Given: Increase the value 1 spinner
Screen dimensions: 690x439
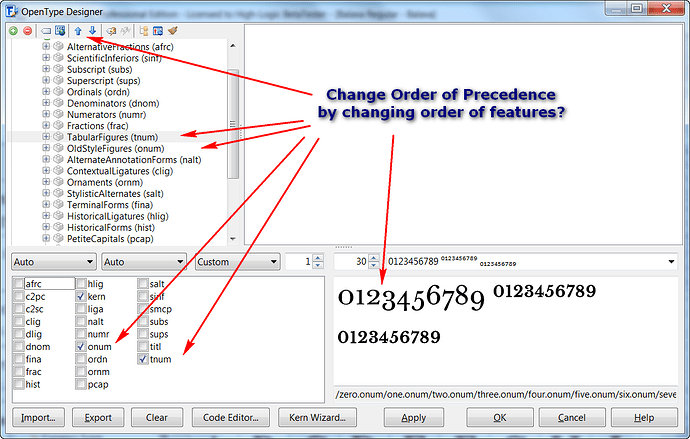Looking at the screenshot, I should coord(318,258).
